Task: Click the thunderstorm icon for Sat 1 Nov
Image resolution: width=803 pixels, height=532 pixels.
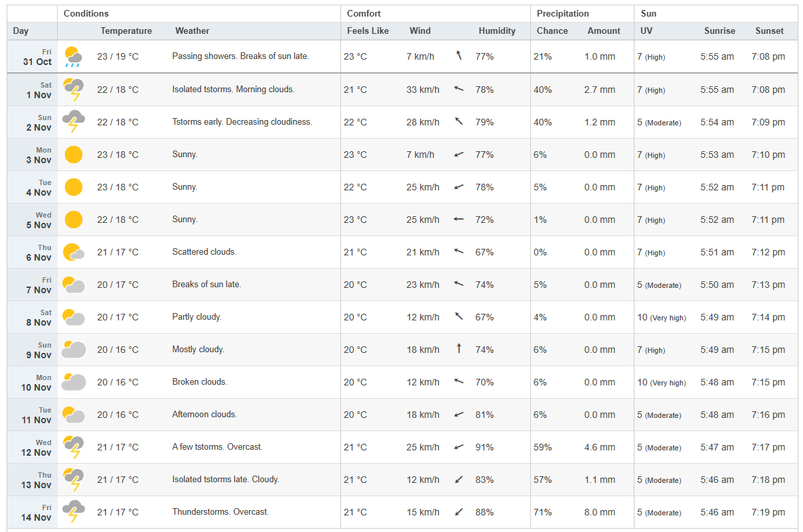Action: (73, 90)
